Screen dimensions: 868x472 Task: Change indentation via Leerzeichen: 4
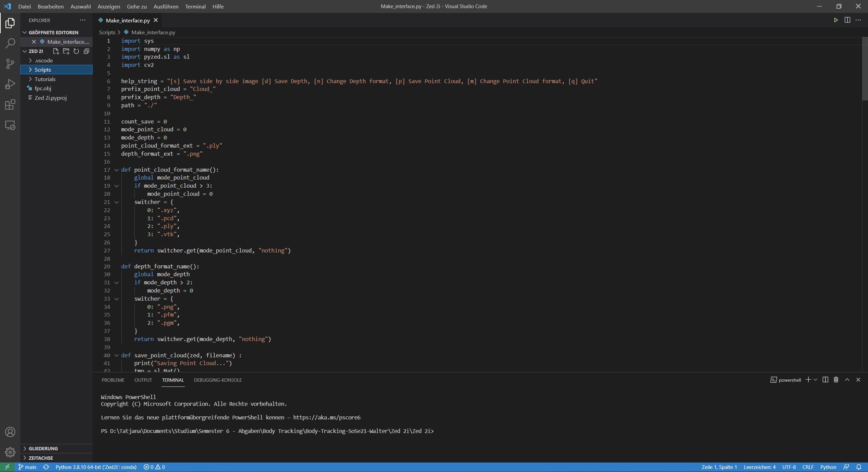click(759, 467)
